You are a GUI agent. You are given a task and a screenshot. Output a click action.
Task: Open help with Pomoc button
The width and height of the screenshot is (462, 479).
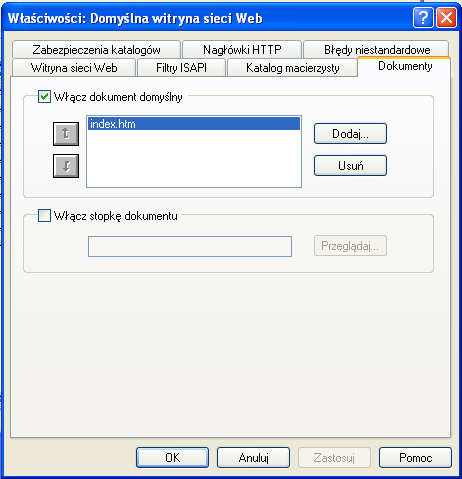415,457
